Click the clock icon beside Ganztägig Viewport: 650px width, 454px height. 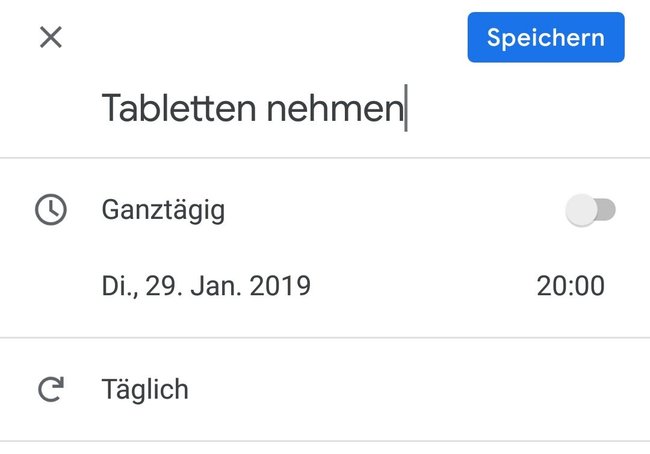coord(51,209)
